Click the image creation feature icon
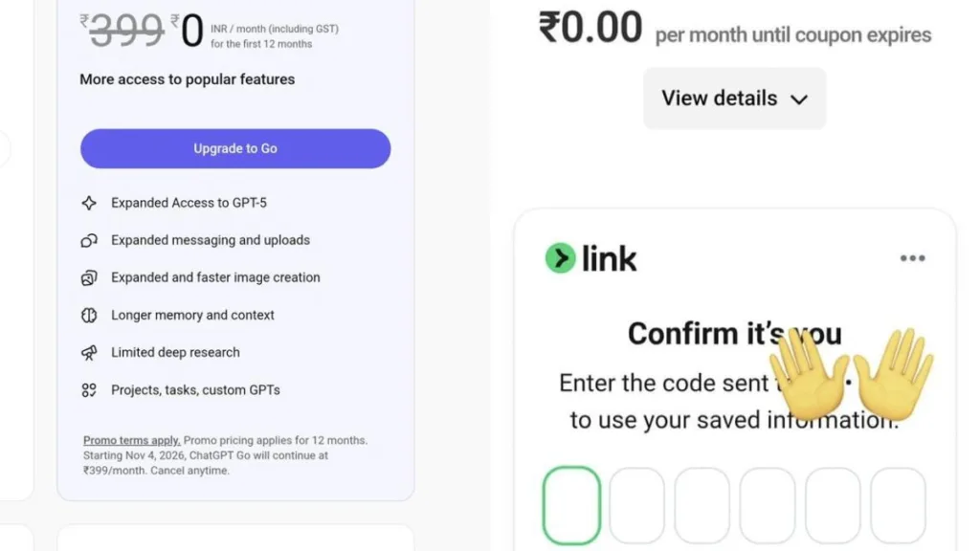980x551 pixels. click(x=89, y=277)
